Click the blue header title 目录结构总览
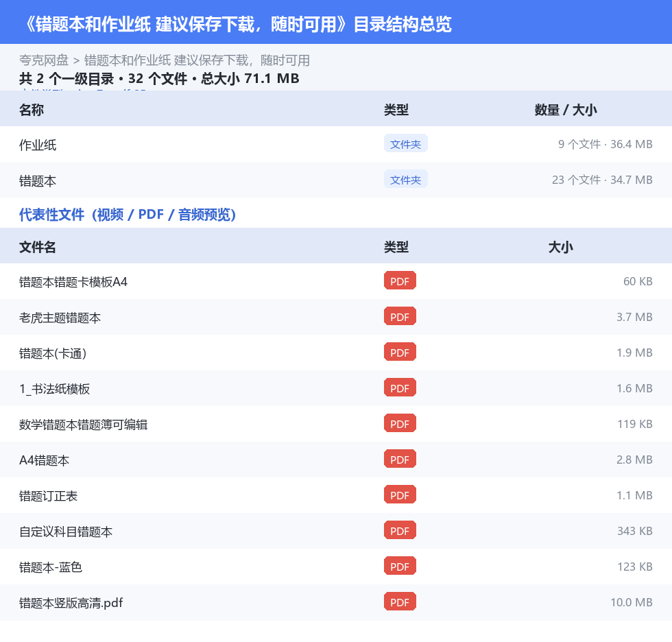 click(403, 24)
